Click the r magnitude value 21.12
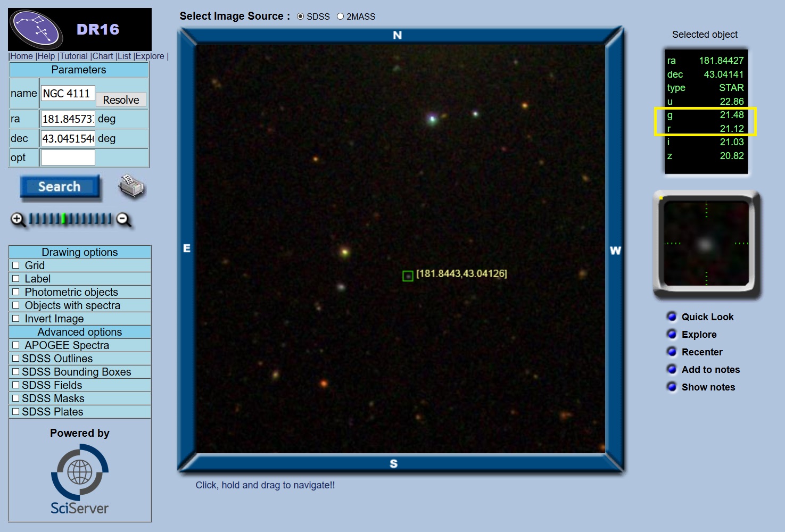785x532 pixels. click(732, 129)
